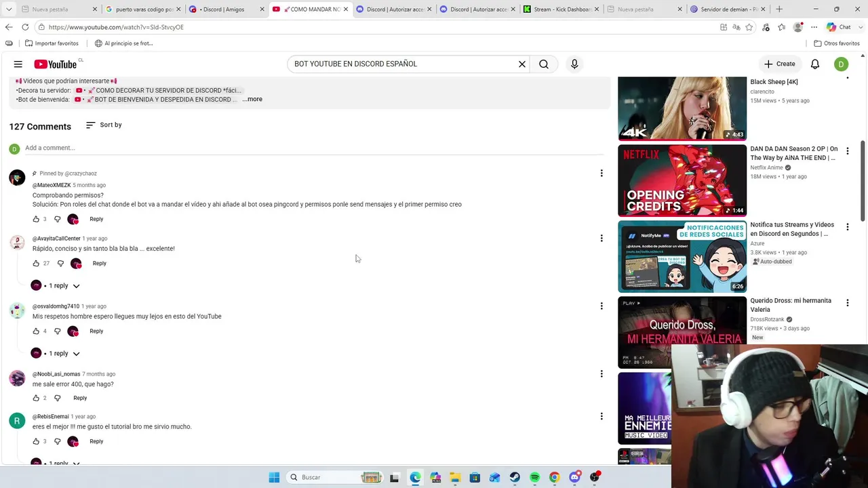Open the YouTube account avatar menu
The width and height of the screenshot is (868, 488).
[842, 64]
